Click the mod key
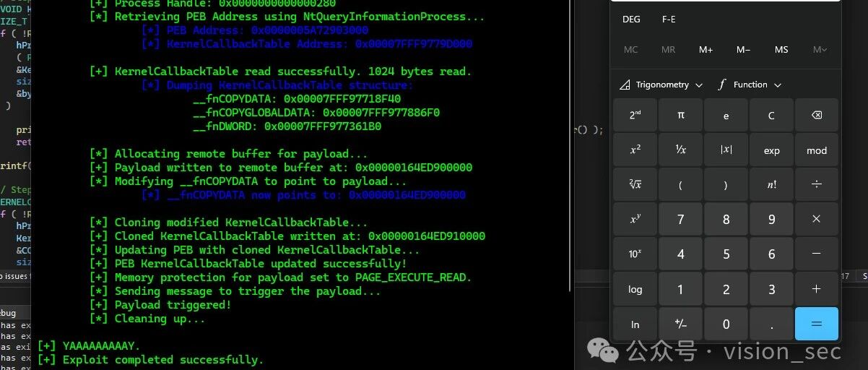 point(817,150)
